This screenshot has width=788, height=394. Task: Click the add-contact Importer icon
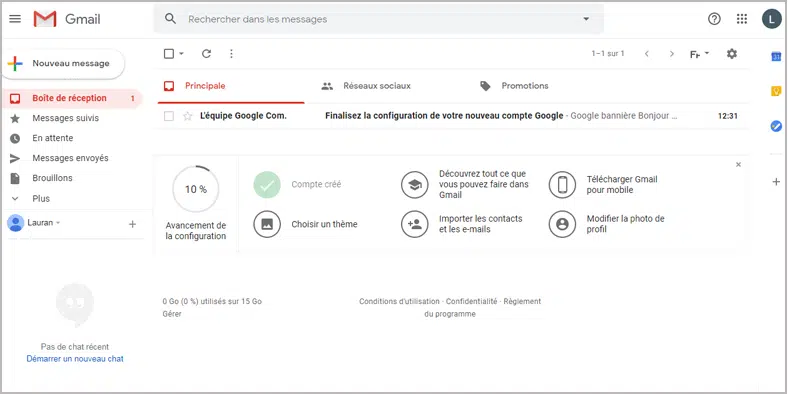(415, 224)
